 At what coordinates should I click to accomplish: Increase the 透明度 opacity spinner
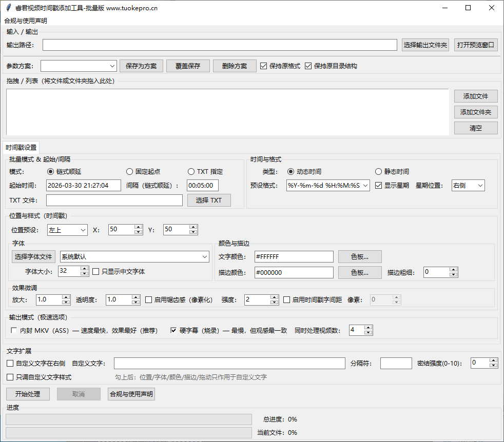[135, 297]
